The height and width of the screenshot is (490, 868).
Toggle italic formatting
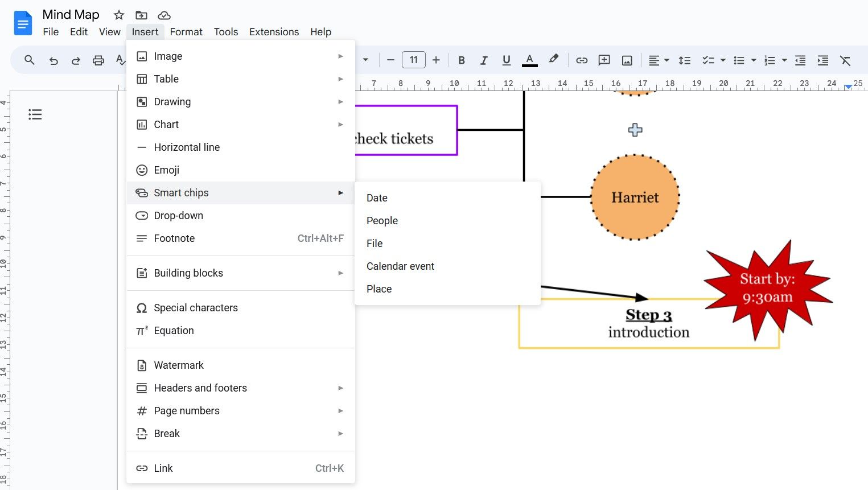point(483,60)
